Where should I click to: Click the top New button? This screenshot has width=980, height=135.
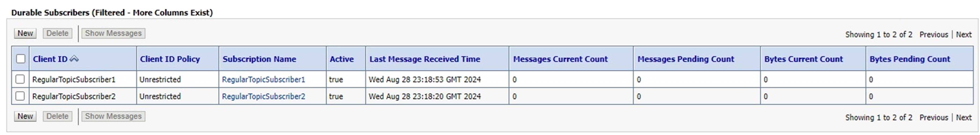pos(25,34)
